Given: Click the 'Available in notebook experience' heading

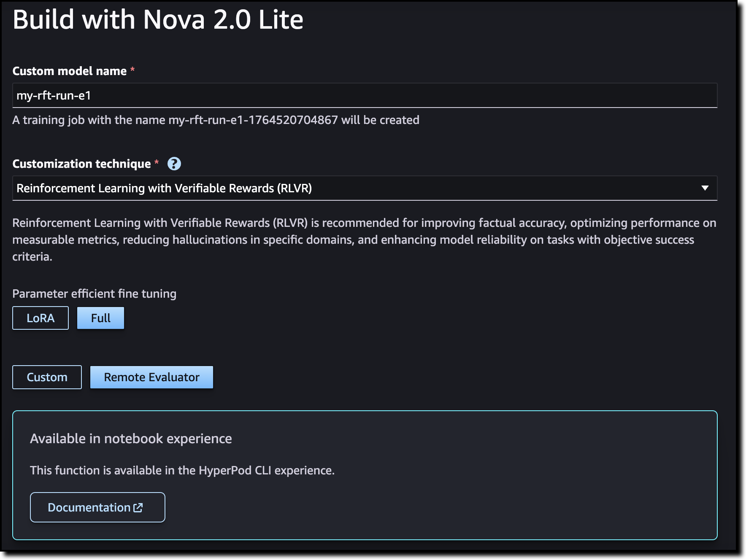Looking at the screenshot, I should [131, 439].
